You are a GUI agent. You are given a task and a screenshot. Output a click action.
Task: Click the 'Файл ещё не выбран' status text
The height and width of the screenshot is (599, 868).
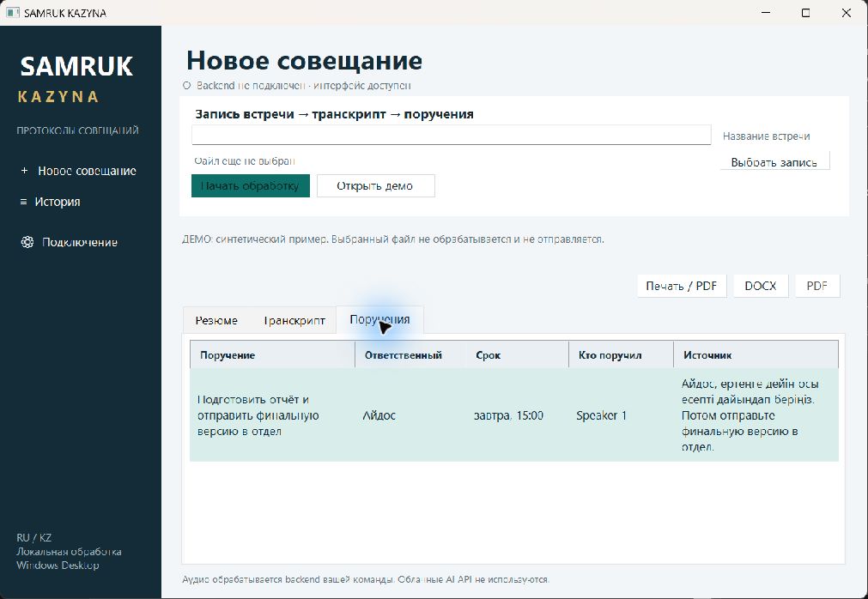pyautogui.click(x=244, y=161)
